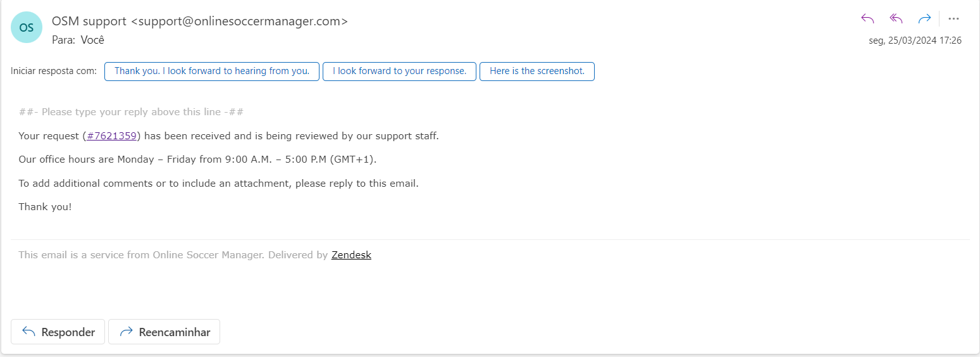
Task: Click the forward arrow icon in the message header
Action: [x=924, y=19]
